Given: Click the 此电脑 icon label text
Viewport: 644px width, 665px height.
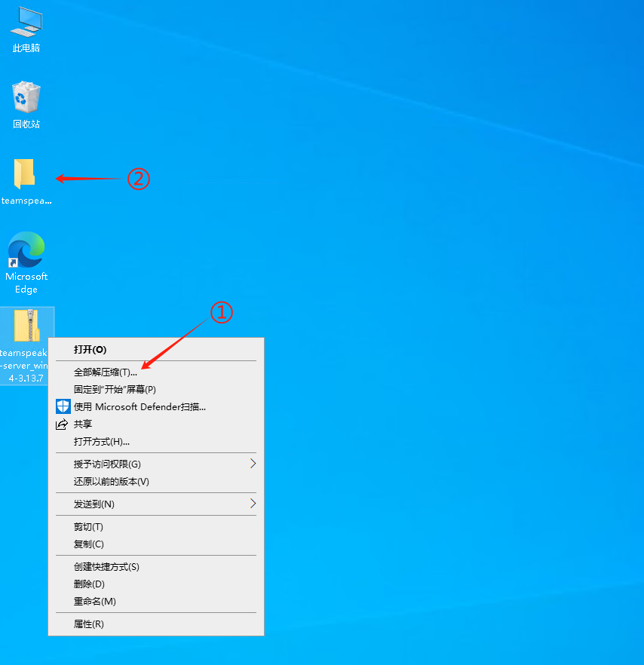Looking at the screenshot, I should [26, 48].
